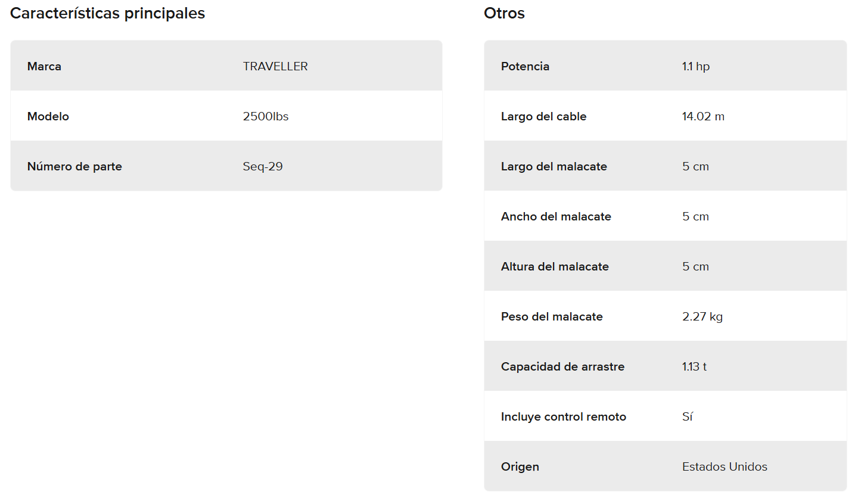Click the Largo del malacate label
Viewport: 858px width, 504px height.
[x=554, y=166]
